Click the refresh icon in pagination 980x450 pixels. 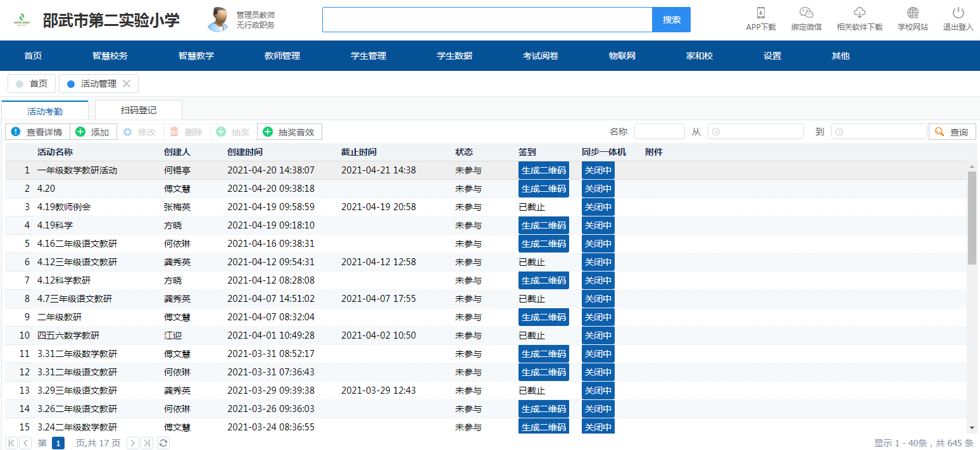tap(163, 443)
